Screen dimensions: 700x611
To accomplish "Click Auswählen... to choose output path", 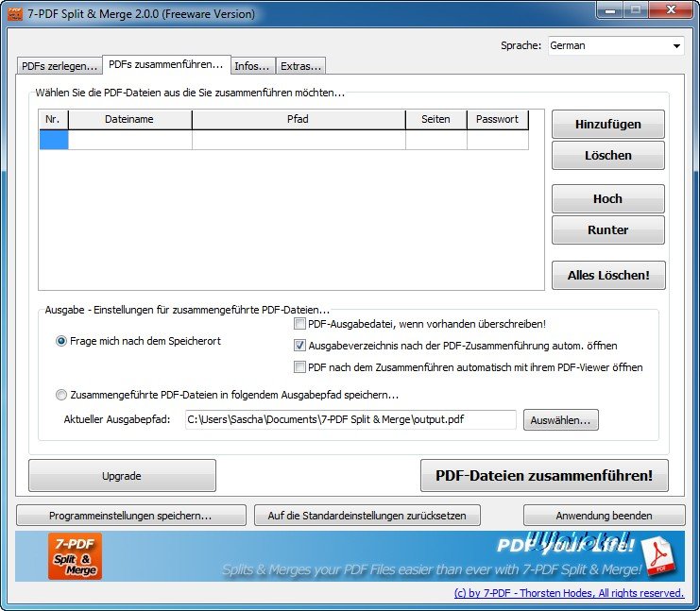I will (561, 420).
